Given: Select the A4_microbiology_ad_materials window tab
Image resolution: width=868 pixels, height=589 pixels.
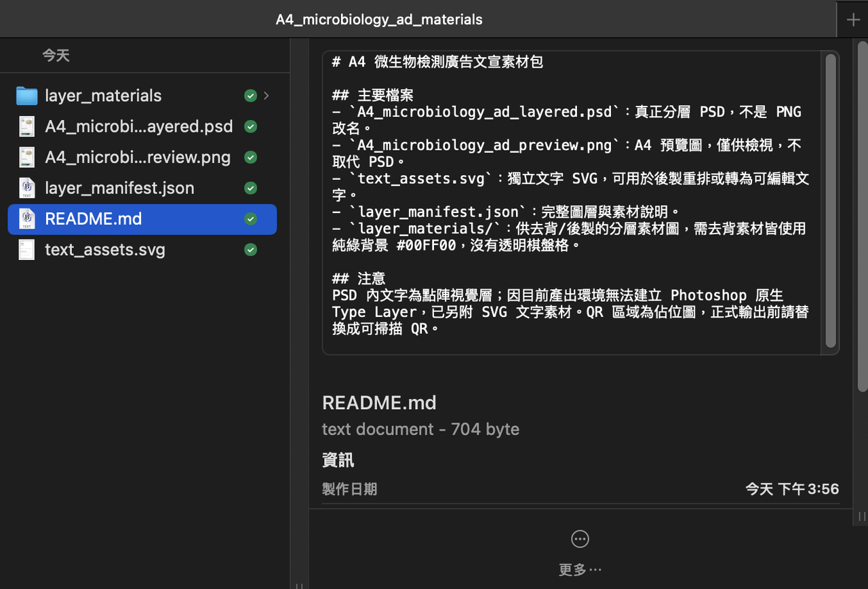Looking at the screenshot, I should (379, 20).
